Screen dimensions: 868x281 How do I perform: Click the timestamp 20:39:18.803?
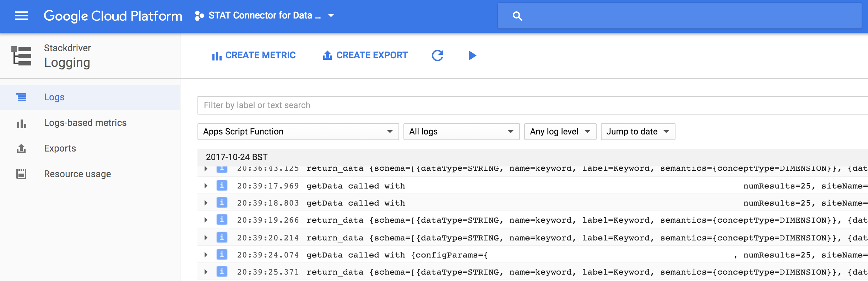[268, 203]
